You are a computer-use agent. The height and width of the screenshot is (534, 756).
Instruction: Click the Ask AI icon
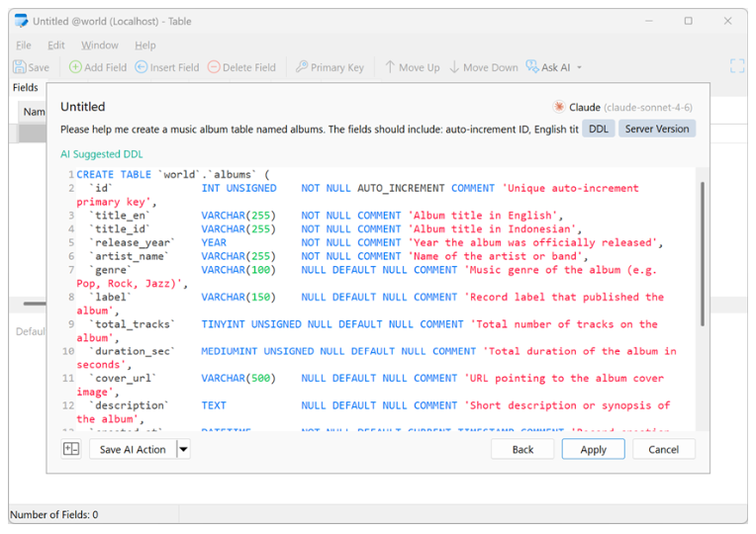pos(531,66)
